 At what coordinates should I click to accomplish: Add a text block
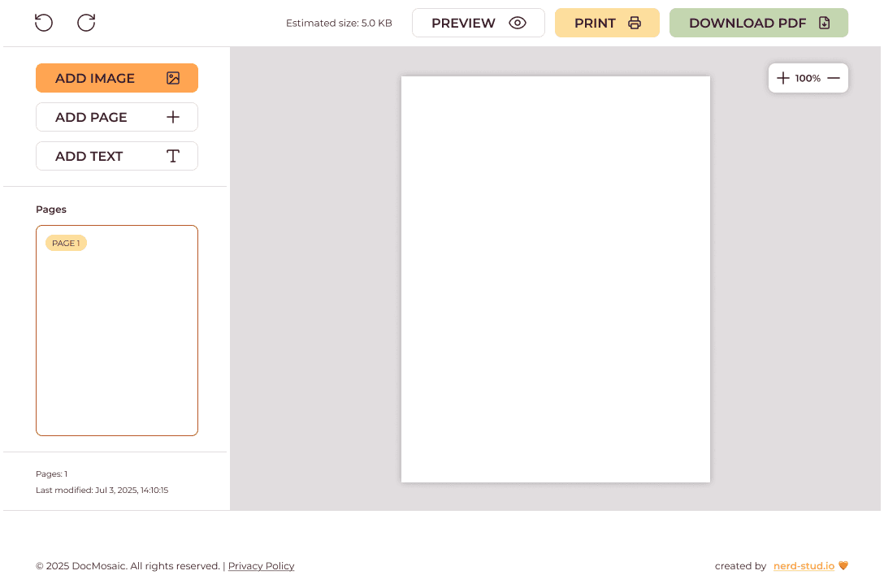[117, 156]
